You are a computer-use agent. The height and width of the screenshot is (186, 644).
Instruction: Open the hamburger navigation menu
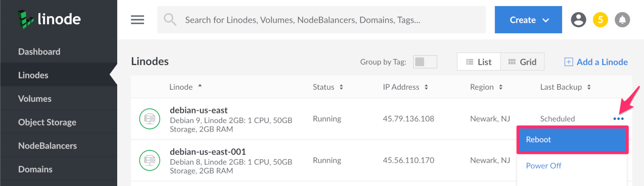pos(137,20)
